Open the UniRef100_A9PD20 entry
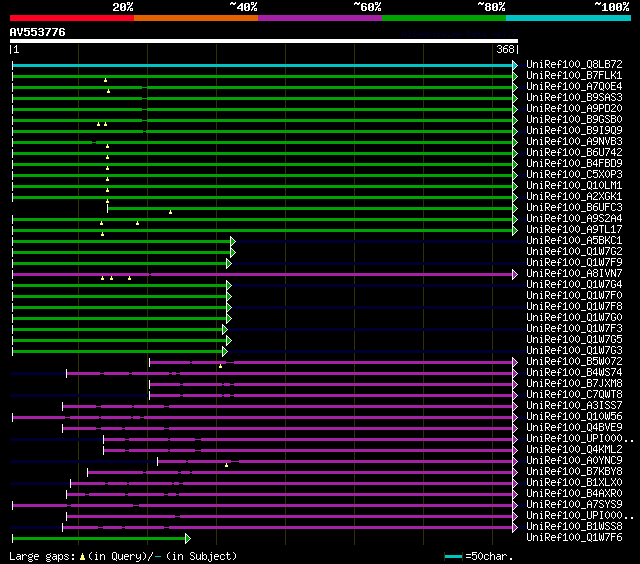This screenshot has width=640, height=564. (x=574, y=109)
